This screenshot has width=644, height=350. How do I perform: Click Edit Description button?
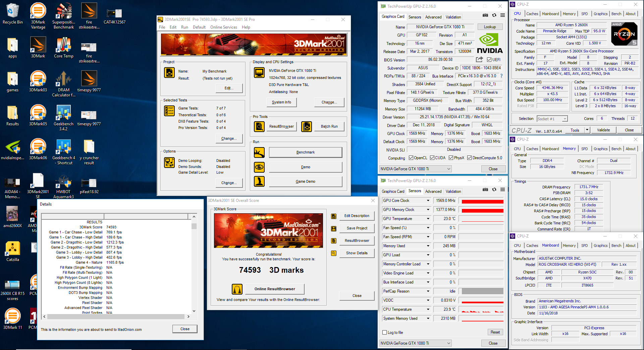click(357, 216)
